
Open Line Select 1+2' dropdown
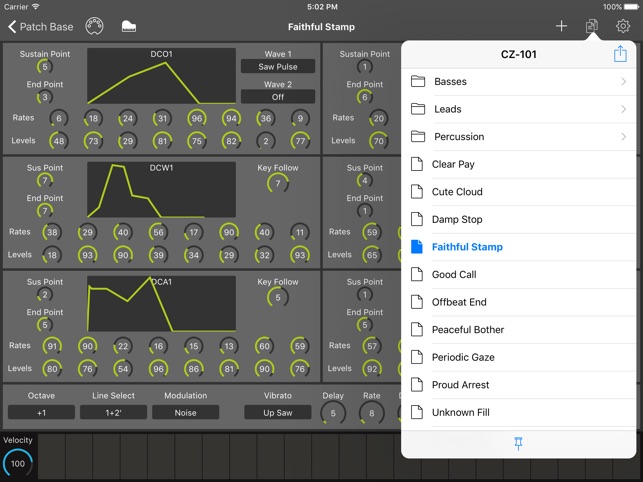[113, 412]
